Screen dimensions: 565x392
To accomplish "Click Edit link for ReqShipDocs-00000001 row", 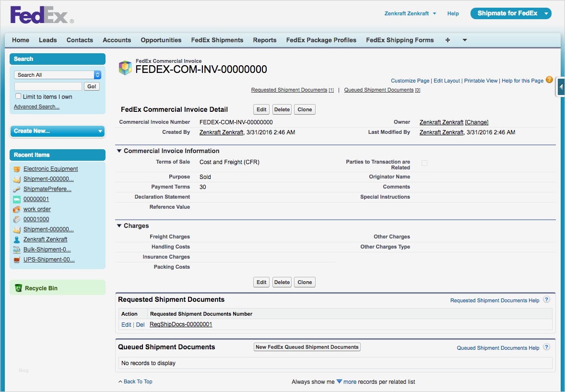I will [126, 324].
